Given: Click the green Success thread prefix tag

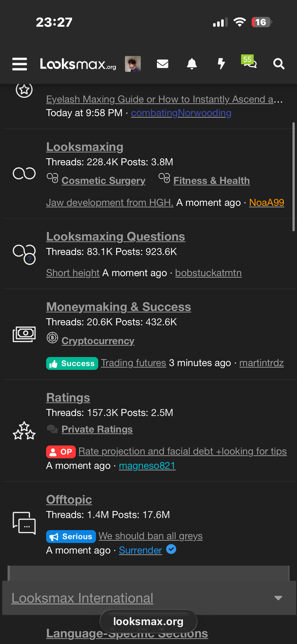Looking at the screenshot, I should click(72, 363).
